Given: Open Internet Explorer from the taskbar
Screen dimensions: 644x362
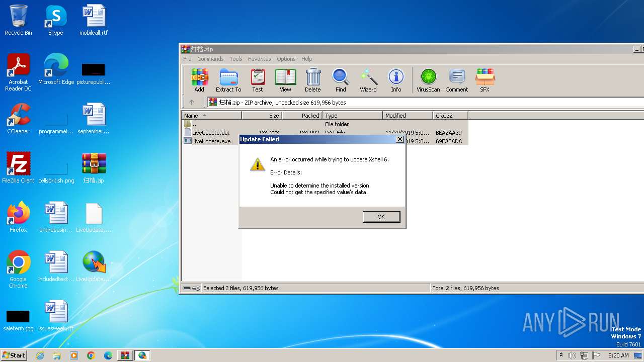Looking at the screenshot, I should [40, 355].
